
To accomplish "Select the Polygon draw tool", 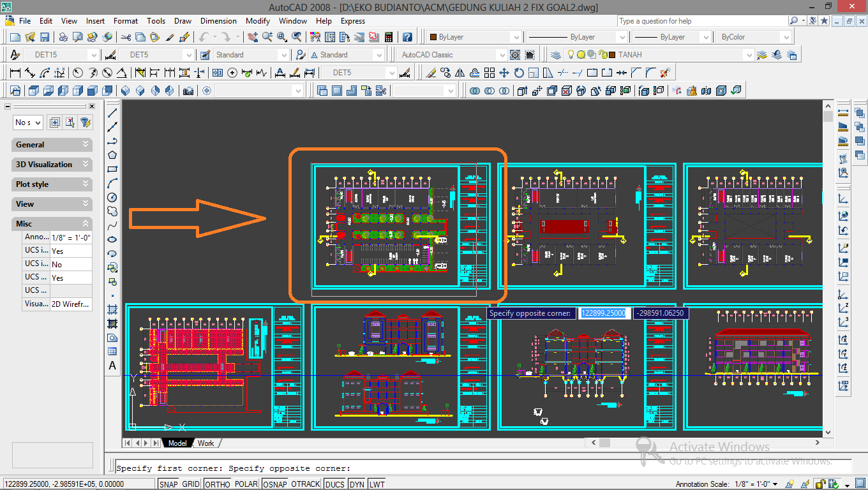I will [x=112, y=155].
